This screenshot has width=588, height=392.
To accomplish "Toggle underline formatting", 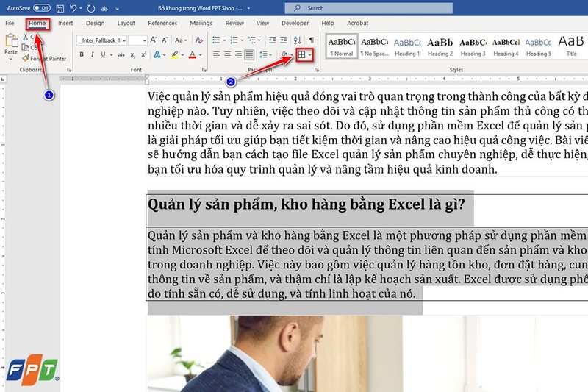I will (103, 54).
